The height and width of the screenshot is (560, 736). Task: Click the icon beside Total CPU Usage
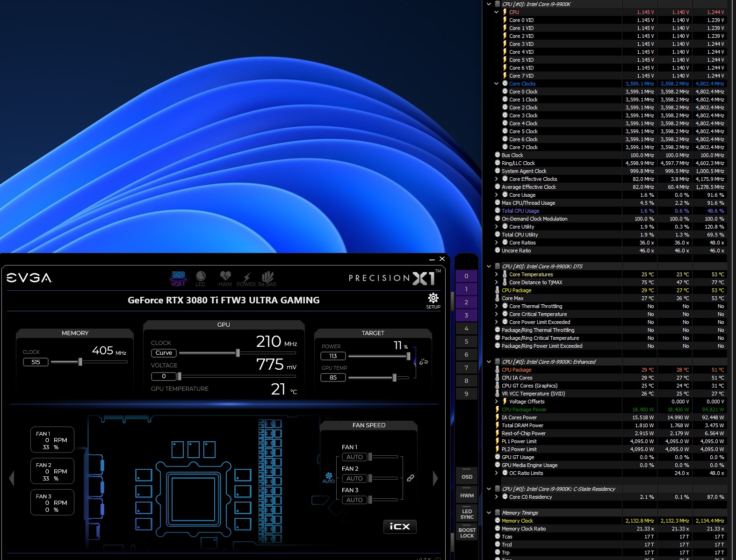click(498, 210)
